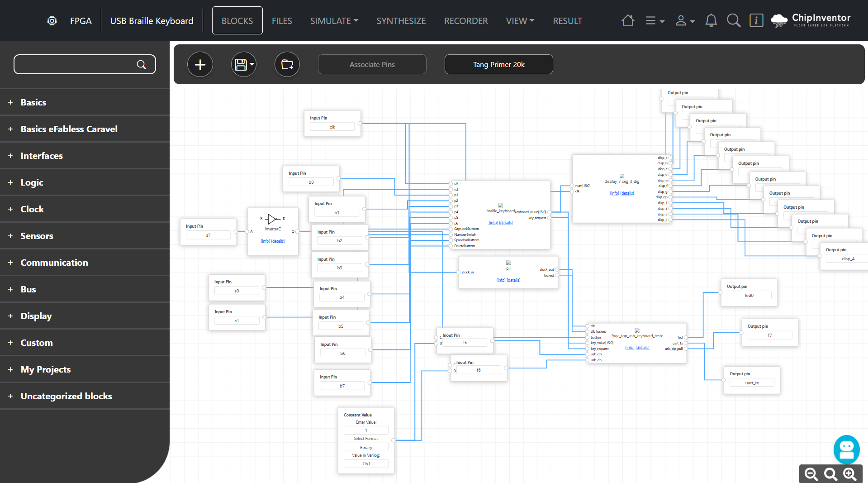This screenshot has width=868, height=483.
Task: Go to home via house icon
Action: [627, 21]
